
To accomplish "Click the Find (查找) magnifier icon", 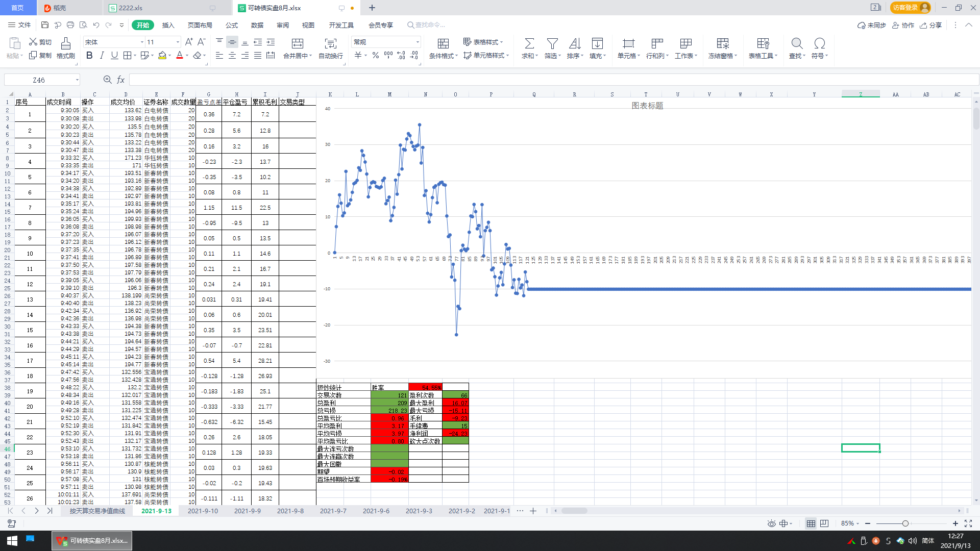I will [x=797, y=43].
